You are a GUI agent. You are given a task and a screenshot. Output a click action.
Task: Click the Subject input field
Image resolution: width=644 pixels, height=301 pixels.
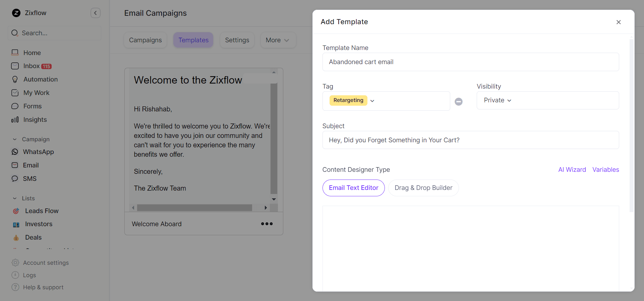[470, 140]
